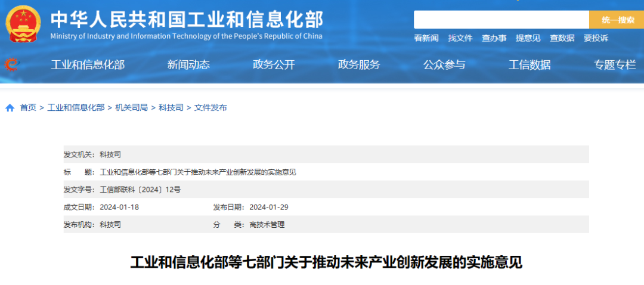The width and height of the screenshot is (644, 285).
Task: Go to 机关司局 breadcrumb link
Action: [x=131, y=108]
